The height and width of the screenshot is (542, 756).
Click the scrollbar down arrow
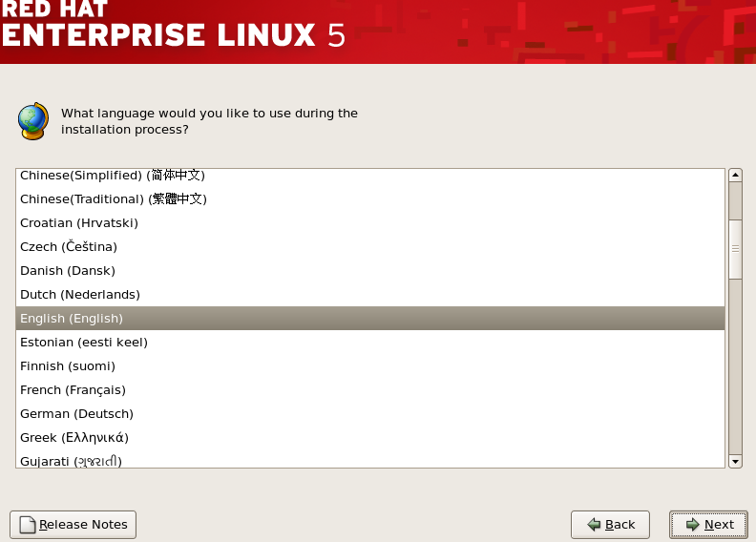[735, 462]
